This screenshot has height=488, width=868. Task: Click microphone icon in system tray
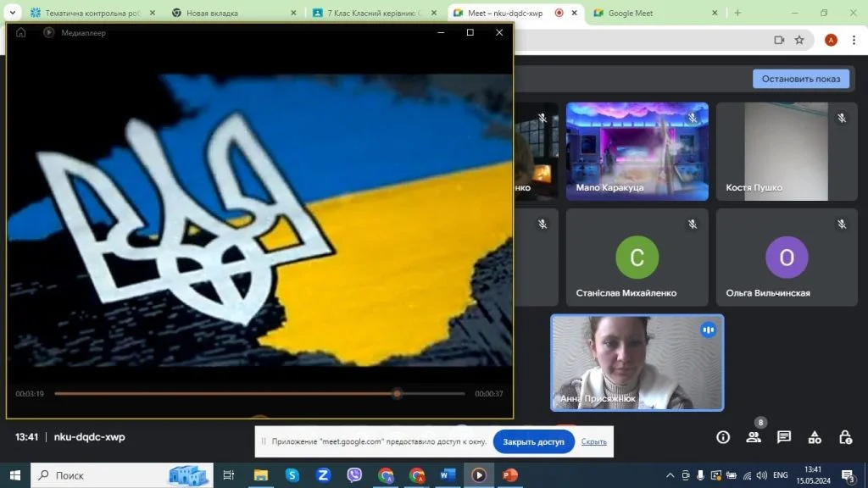[x=700, y=475]
